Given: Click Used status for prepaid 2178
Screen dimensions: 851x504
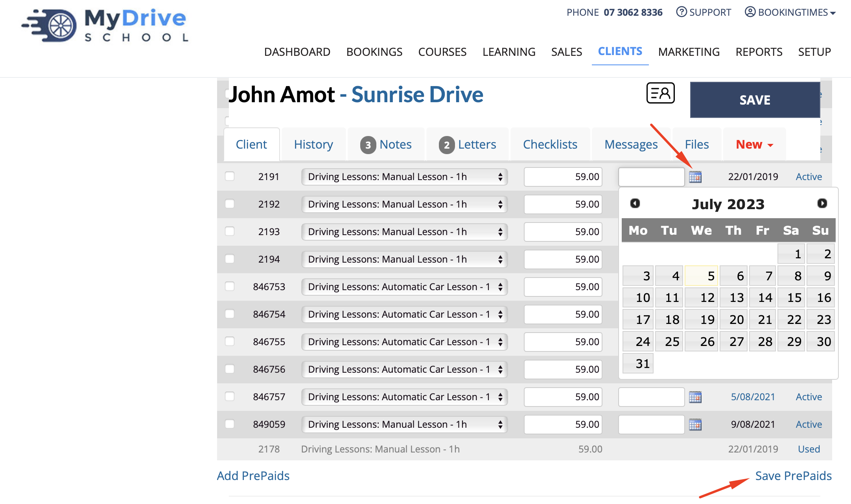Looking at the screenshot, I should (809, 449).
